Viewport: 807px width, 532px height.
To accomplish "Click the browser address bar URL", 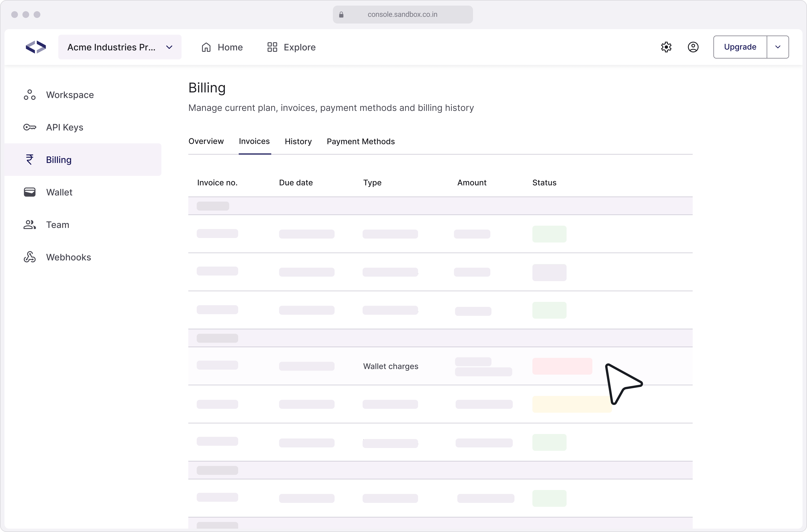I will (x=402, y=15).
